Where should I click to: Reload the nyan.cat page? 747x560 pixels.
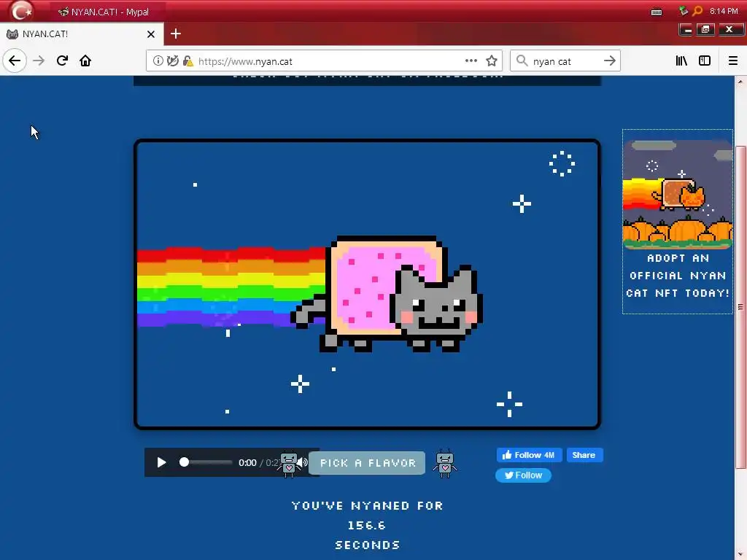62,61
